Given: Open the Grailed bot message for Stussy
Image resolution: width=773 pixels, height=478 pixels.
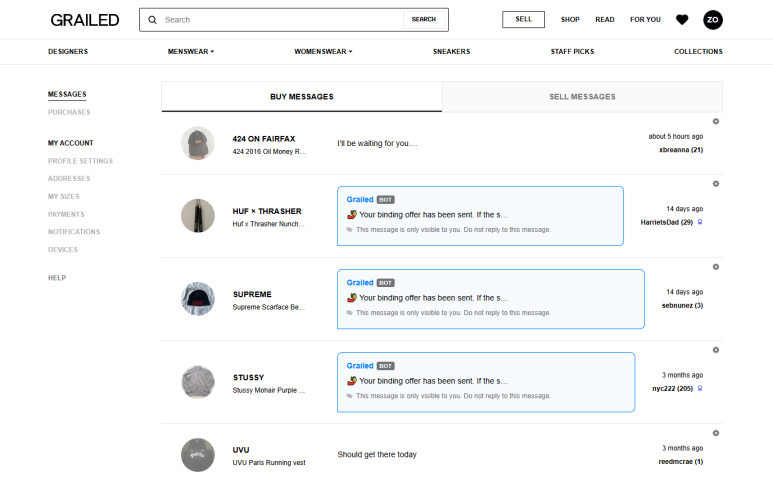Looking at the screenshot, I should tap(486, 382).
